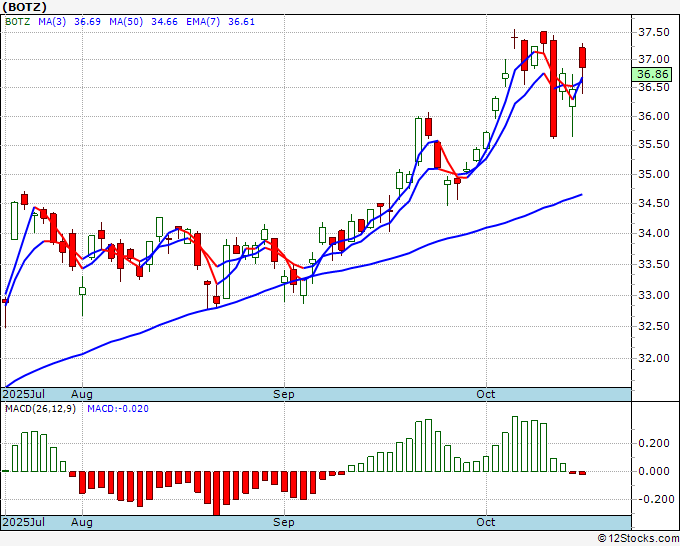Click the 35.00 price axis label
680x546 pixels.
[x=654, y=174]
